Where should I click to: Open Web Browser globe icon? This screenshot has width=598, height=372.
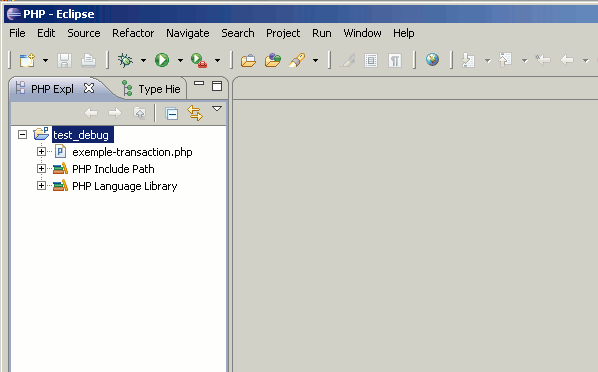click(x=432, y=60)
